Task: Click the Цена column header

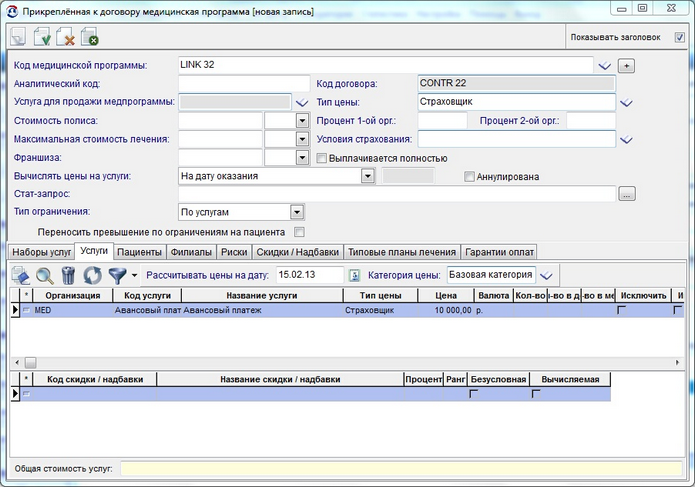Action: (x=446, y=296)
